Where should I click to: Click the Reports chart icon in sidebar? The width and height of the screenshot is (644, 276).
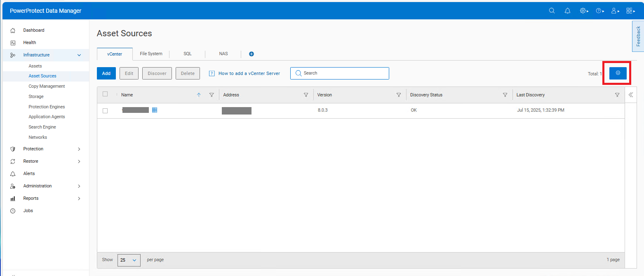(x=13, y=199)
